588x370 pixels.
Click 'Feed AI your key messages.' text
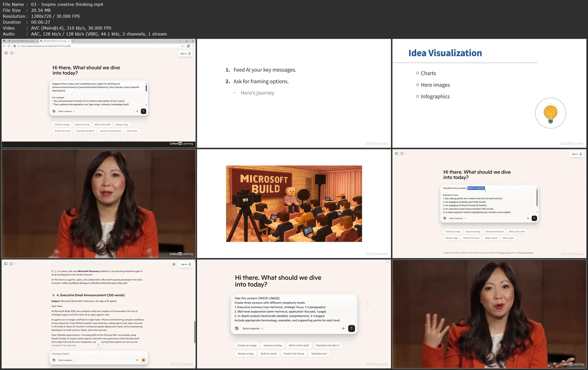click(x=265, y=70)
